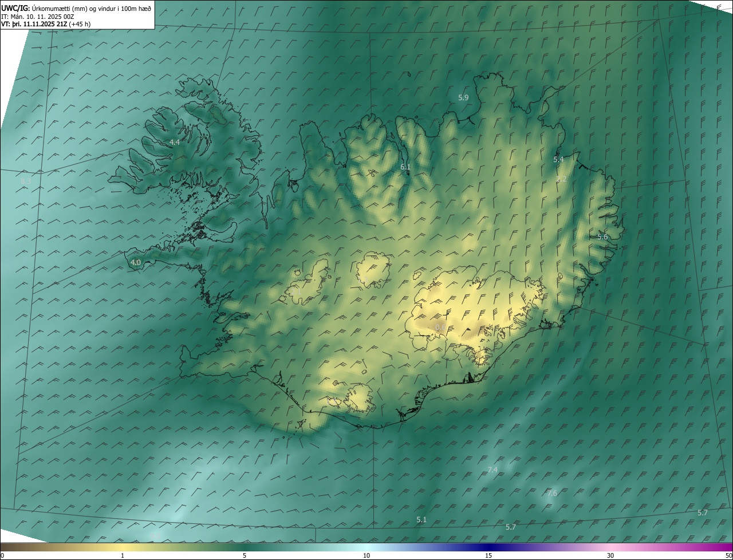This screenshot has width=733, height=560.
Task: Click the color scale tick label 1
Action: point(123,555)
